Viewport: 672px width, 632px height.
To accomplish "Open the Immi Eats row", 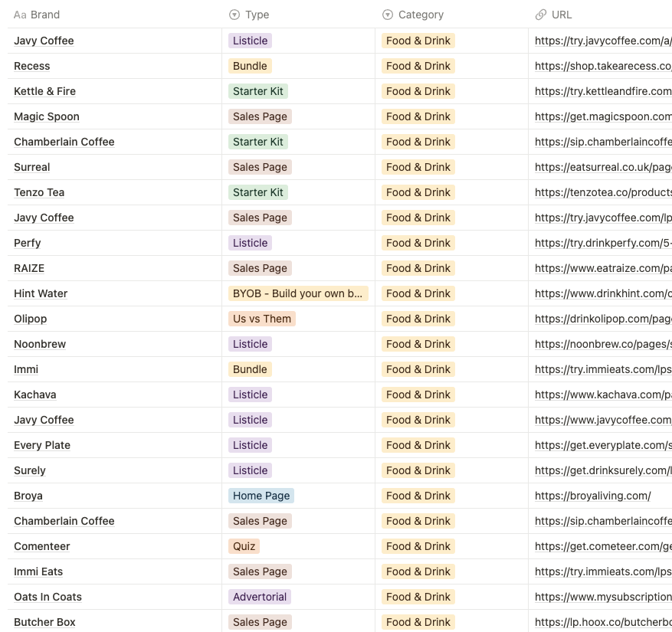I will pos(38,571).
